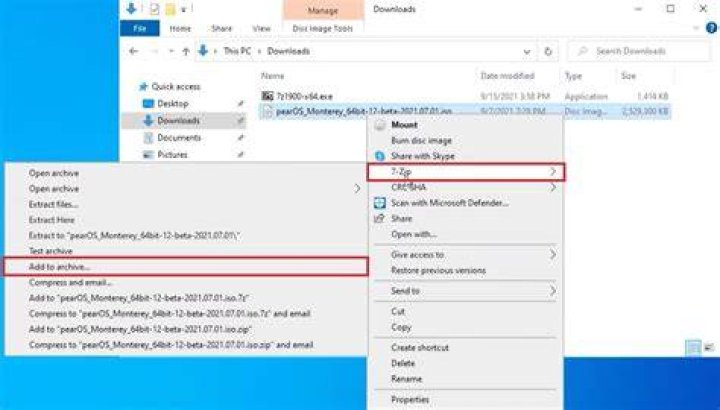The width and height of the screenshot is (720, 410).
Task: Click the Search Downloads field
Action: click(639, 51)
